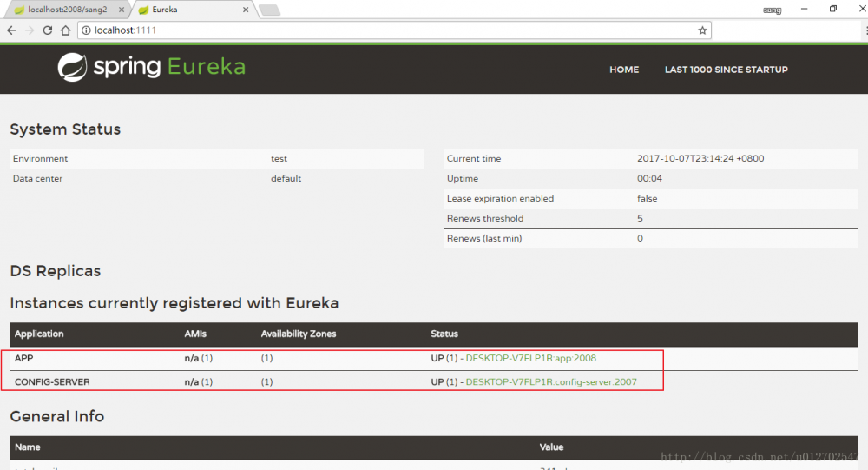This screenshot has height=470, width=868.
Task: Click the Current time value 2017-10-07T23:14:24 +0800
Action: pyautogui.click(x=700, y=158)
